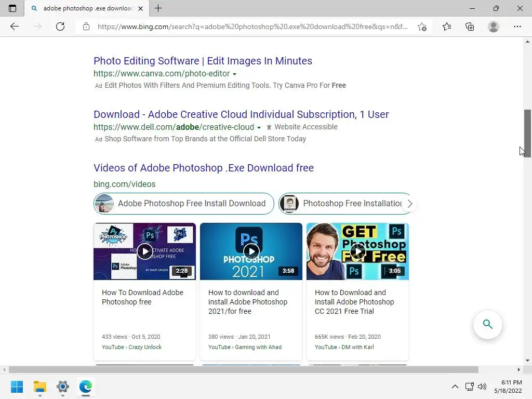Play the Get Photoshop For Free video

(357, 251)
